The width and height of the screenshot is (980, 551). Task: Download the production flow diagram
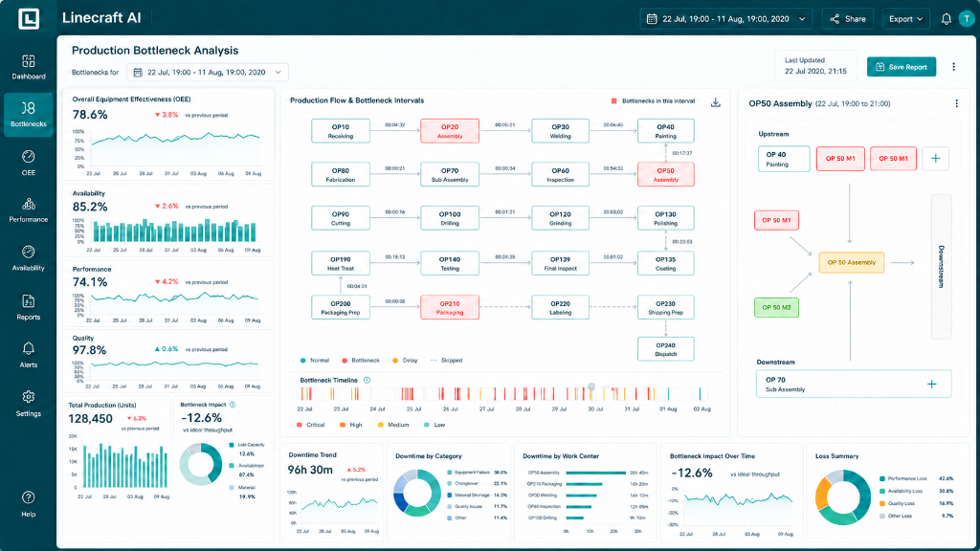coord(716,102)
